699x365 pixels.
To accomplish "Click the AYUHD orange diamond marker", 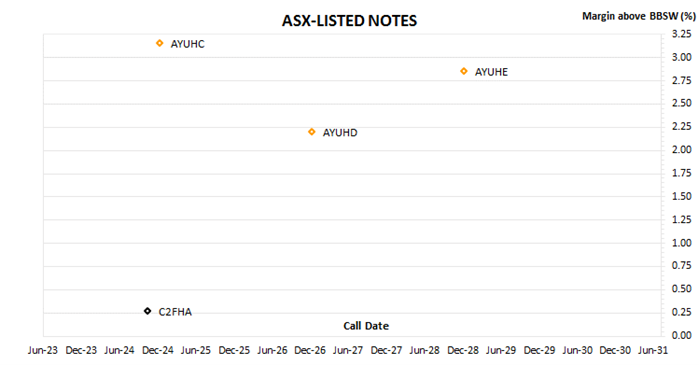I will [x=312, y=132].
